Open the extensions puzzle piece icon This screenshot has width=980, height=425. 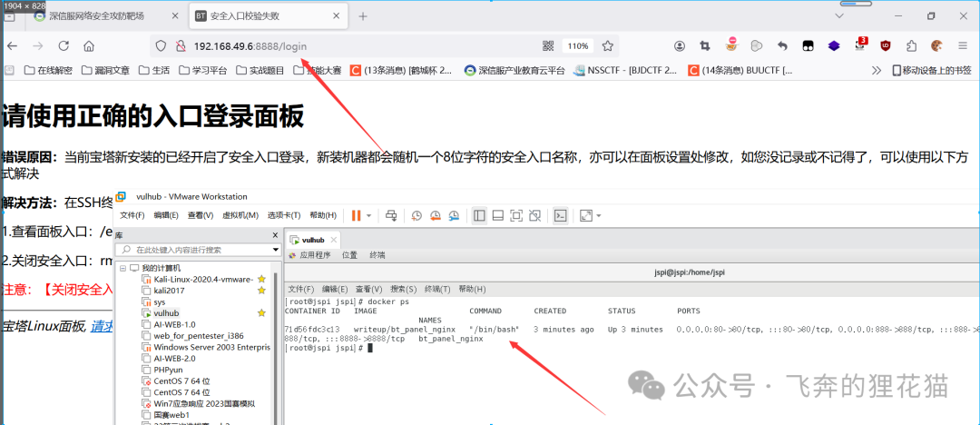(x=911, y=45)
